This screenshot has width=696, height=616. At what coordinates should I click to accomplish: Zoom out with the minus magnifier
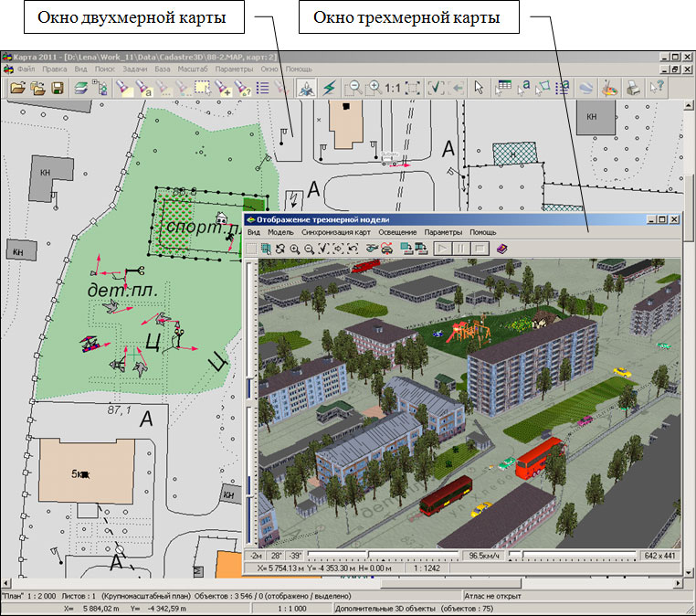(x=353, y=88)
